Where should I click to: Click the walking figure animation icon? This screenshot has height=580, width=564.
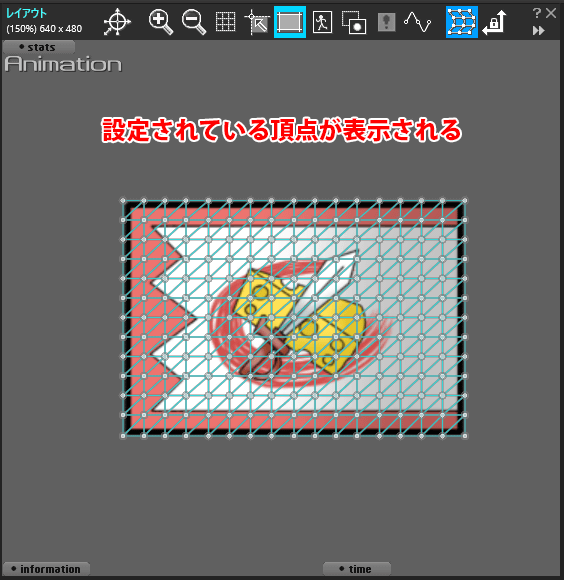click(x=322, y=22)
